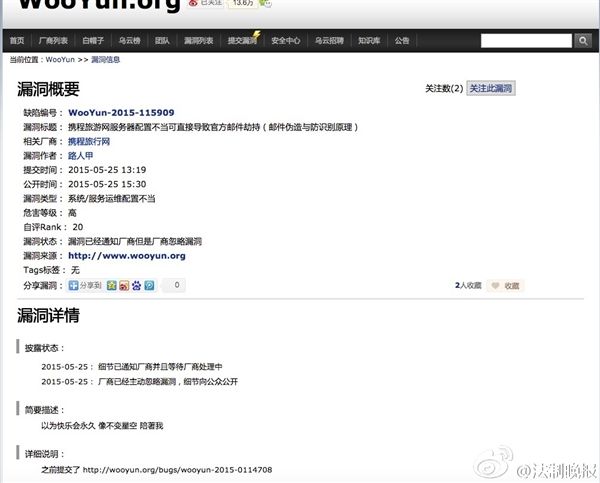The width and height of the screenshot is (600, 483).
Task: Open the 白帽子 menu item
Action: tap(93, 41)
